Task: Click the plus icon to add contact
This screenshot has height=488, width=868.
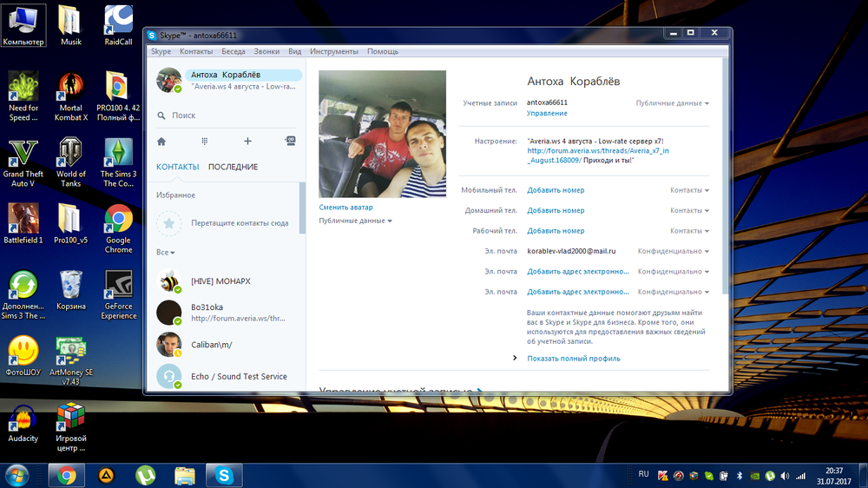Action: 247,141
